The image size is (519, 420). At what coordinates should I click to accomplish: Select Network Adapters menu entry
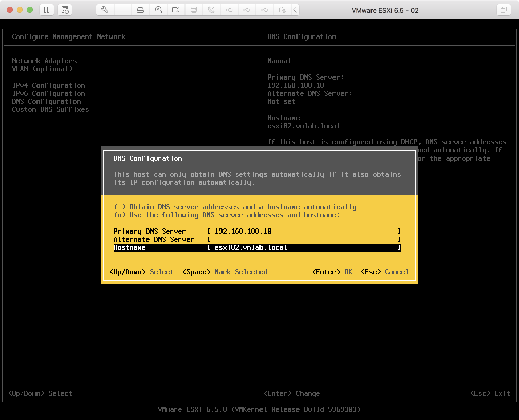44,61
